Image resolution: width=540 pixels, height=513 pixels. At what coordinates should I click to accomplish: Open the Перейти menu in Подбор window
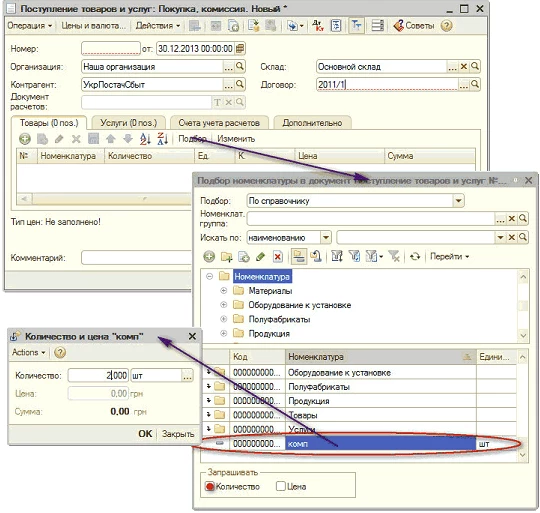(x=449, y=257)
